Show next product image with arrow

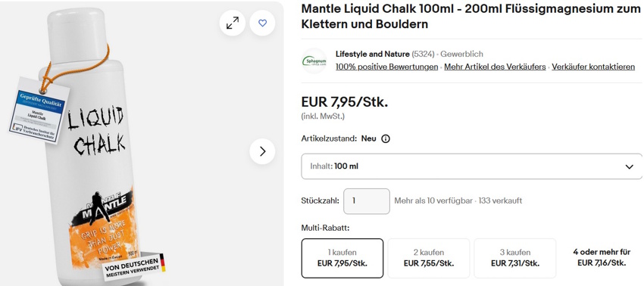[x=262, y=151]
